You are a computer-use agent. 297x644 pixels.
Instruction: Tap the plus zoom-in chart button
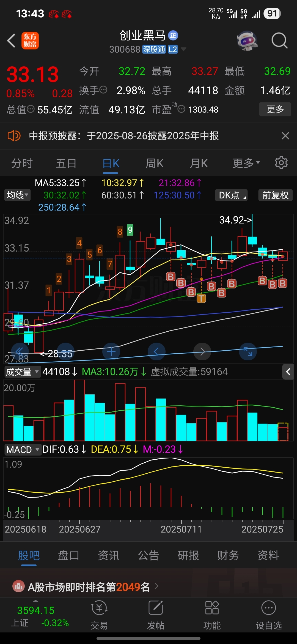111,351
